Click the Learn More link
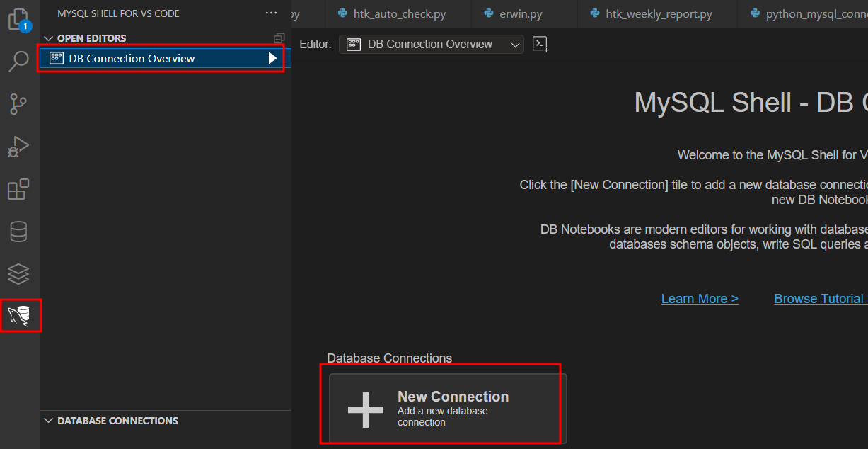868x449 pixels. (700, 299)
